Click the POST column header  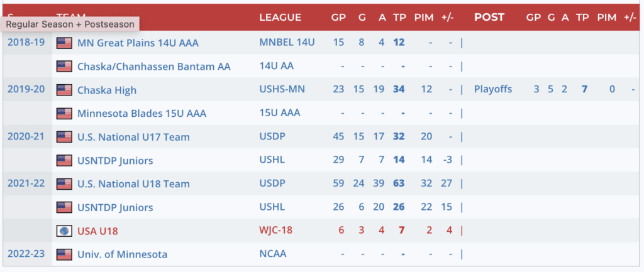click(489, 17)
